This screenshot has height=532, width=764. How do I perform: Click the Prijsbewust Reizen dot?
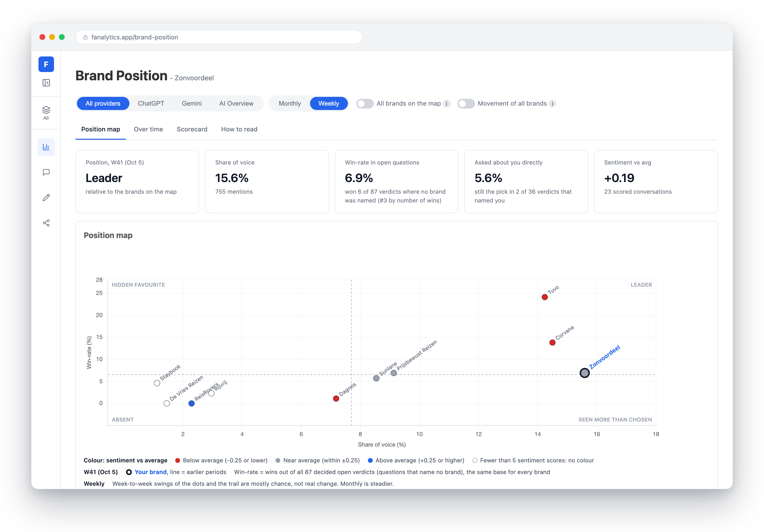tap(394, 373)
